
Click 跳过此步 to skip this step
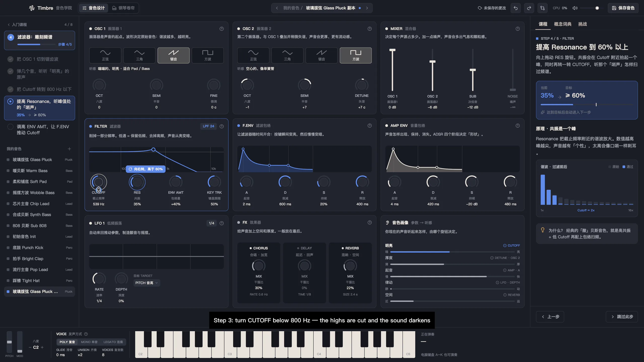coord(622,317)
